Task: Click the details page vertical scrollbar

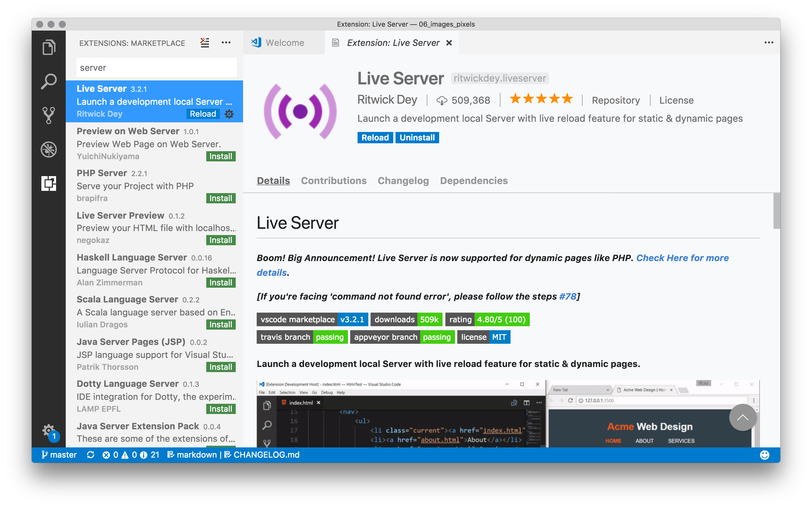Action: [x=776, y=211]
